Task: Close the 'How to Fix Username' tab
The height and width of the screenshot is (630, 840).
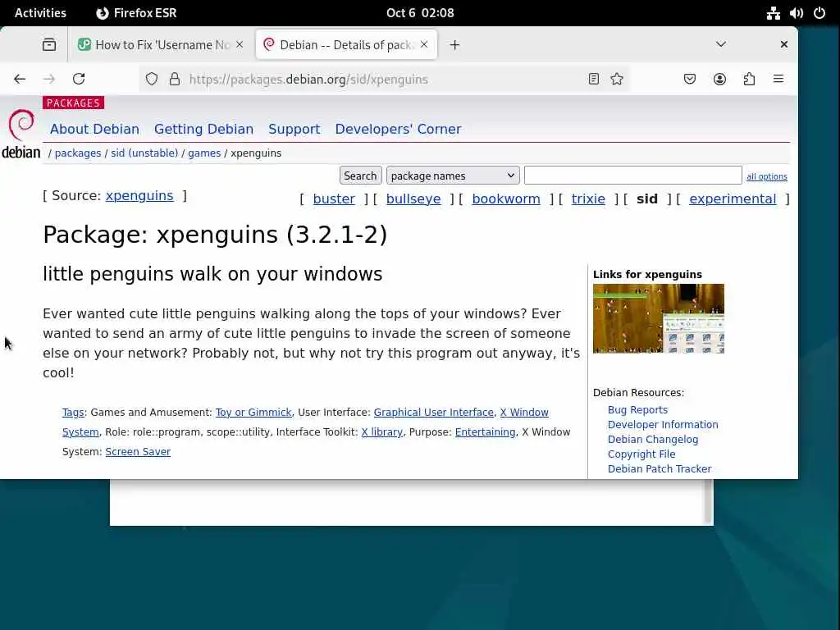Action: [x=240, y=44]
